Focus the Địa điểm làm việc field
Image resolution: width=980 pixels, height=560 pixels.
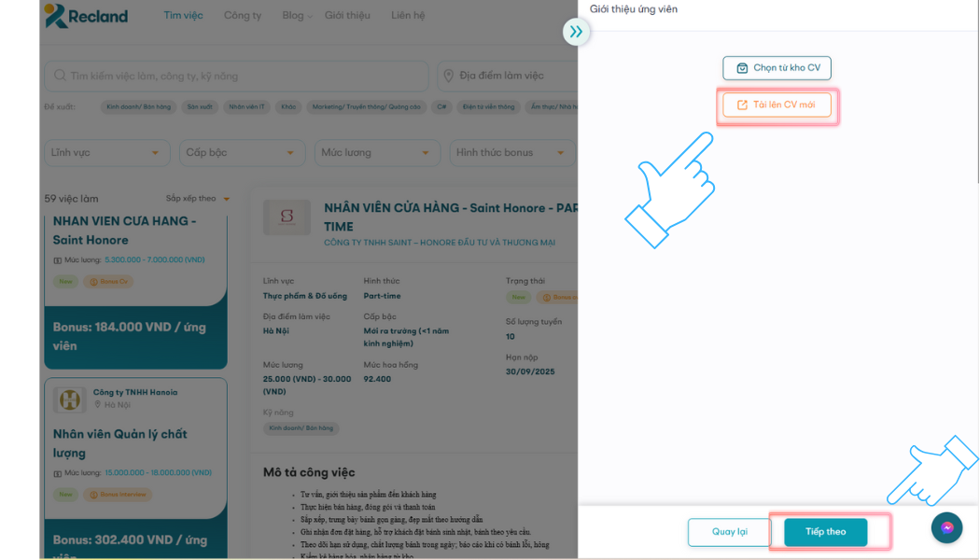click(507, 77)
